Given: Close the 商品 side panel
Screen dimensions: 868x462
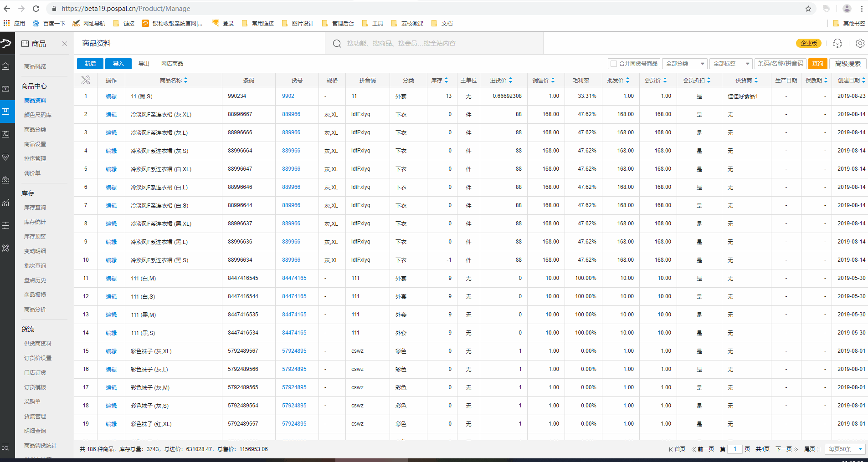Looking at the screenshot, I should pyautogui.click(x=65, y=44).
